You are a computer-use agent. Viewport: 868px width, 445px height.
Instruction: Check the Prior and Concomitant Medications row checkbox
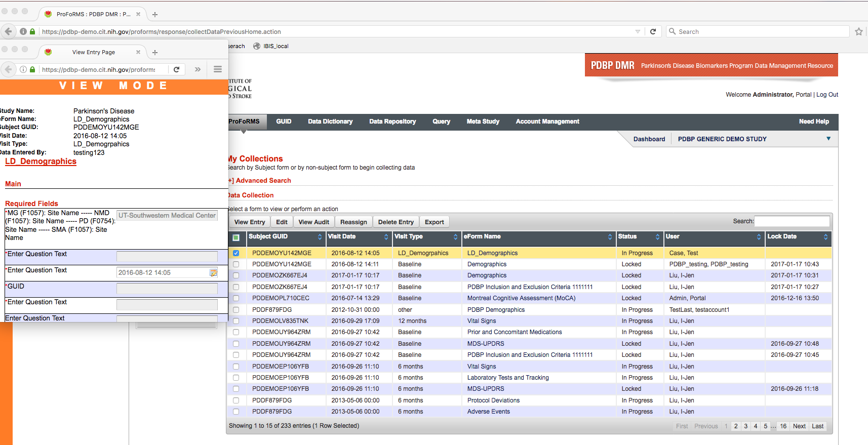236,332
